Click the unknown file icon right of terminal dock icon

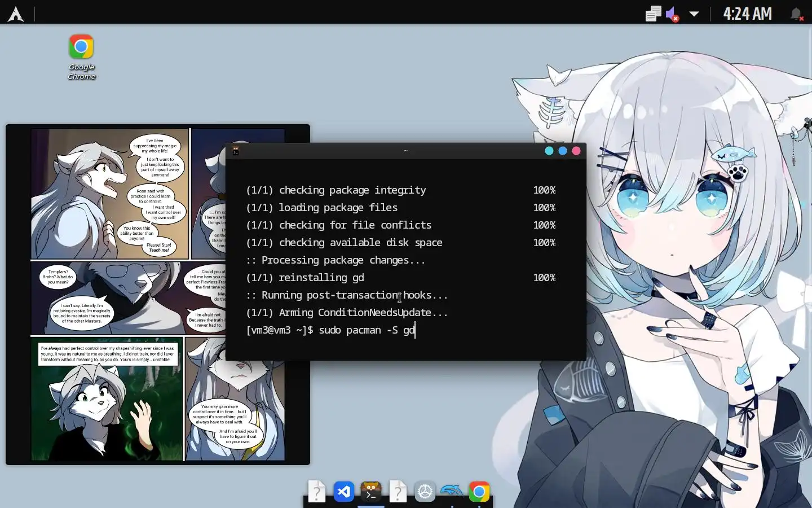click(398, 492)
